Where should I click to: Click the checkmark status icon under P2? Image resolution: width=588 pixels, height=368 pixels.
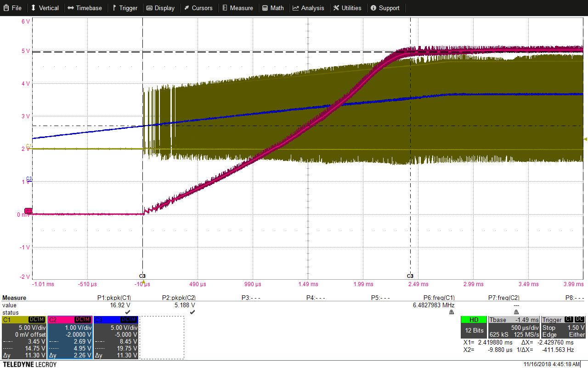192,312
